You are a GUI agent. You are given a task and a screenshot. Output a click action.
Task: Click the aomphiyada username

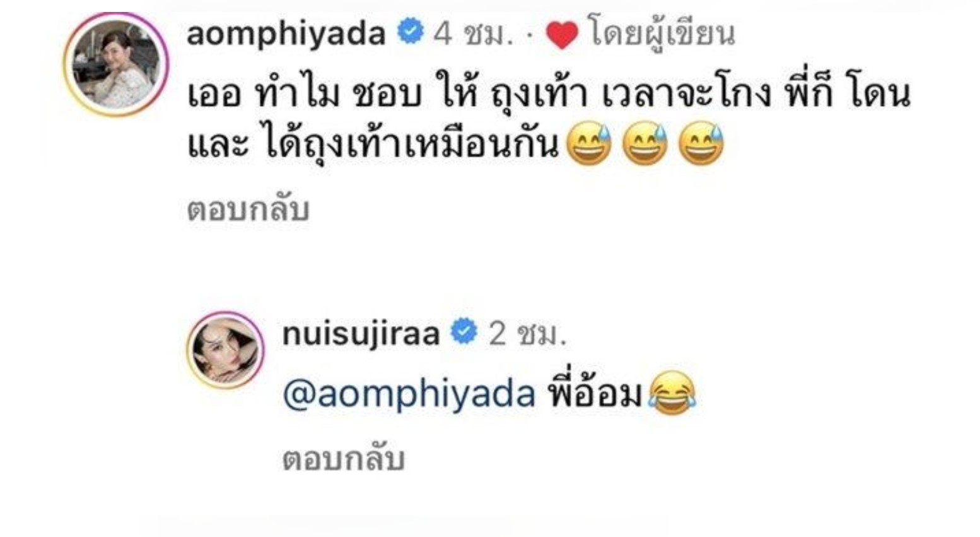[286, 33]
